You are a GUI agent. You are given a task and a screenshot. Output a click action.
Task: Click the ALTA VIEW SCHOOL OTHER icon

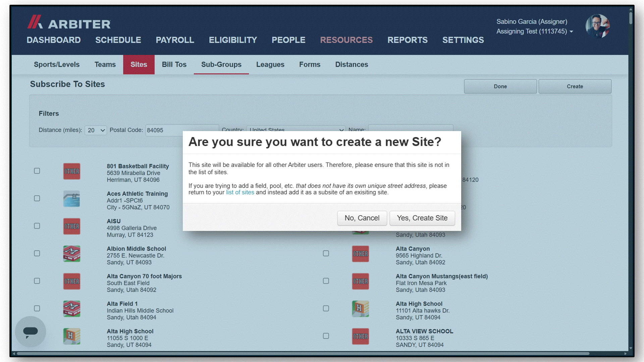(361, 336)
